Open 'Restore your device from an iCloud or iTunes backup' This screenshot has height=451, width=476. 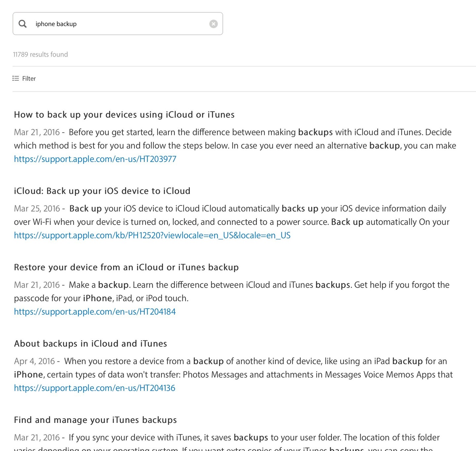[x=126, y=267]
